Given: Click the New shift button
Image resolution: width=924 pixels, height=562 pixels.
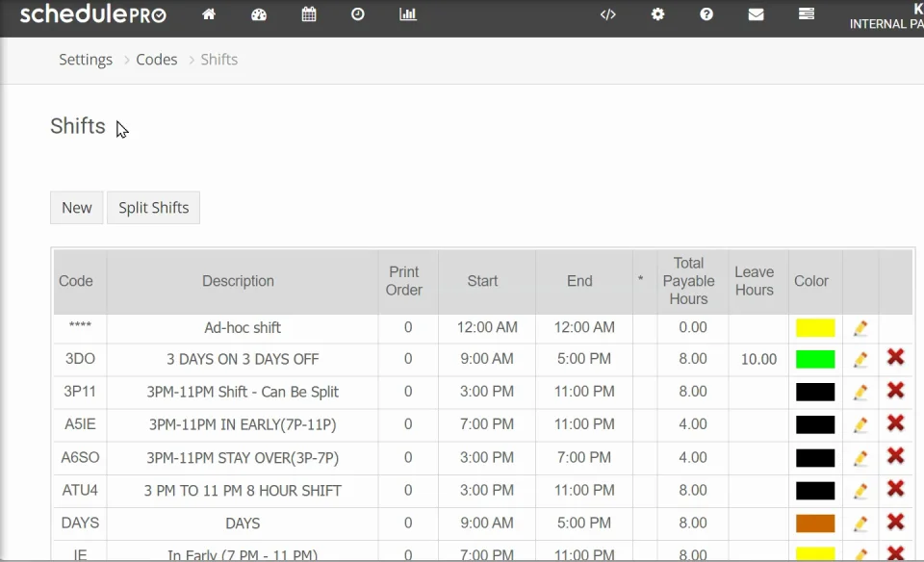Looking at the screenshot, I should (77, 208).
